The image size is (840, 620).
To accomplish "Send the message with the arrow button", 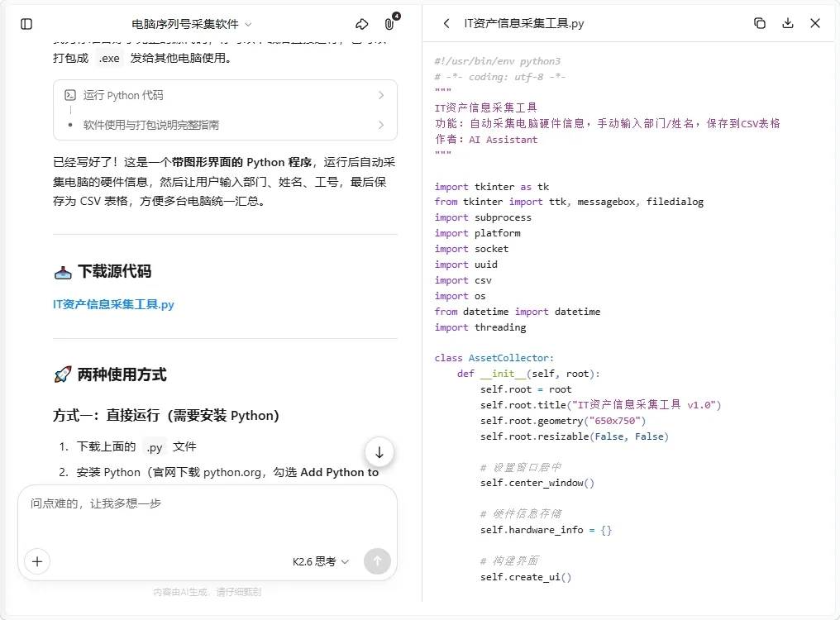I will point(377,561).
